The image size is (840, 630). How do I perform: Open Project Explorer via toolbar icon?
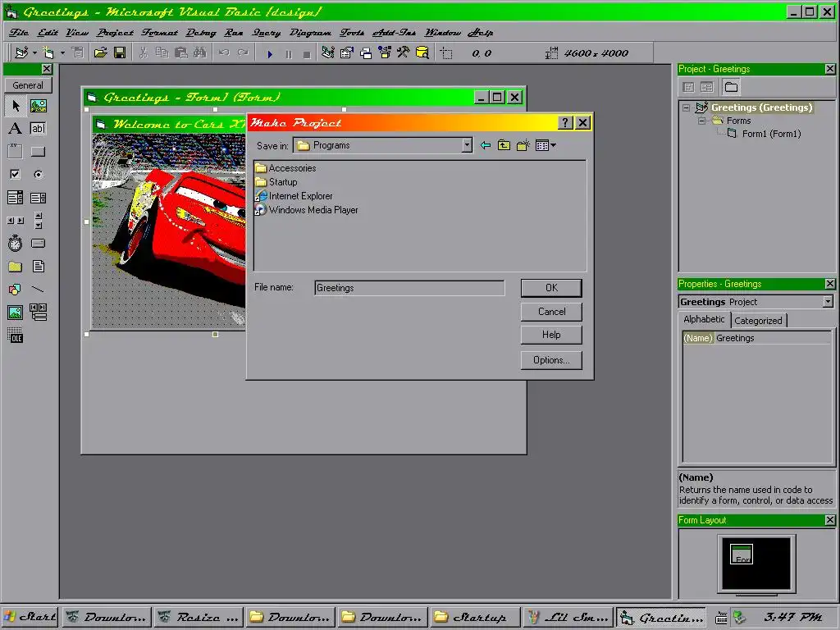[x=328, y=53]
